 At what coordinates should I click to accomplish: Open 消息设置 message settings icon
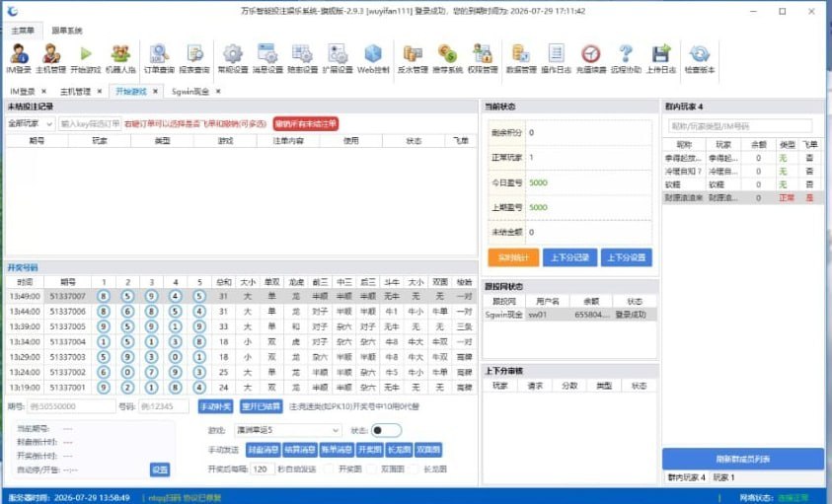(267, 59)
